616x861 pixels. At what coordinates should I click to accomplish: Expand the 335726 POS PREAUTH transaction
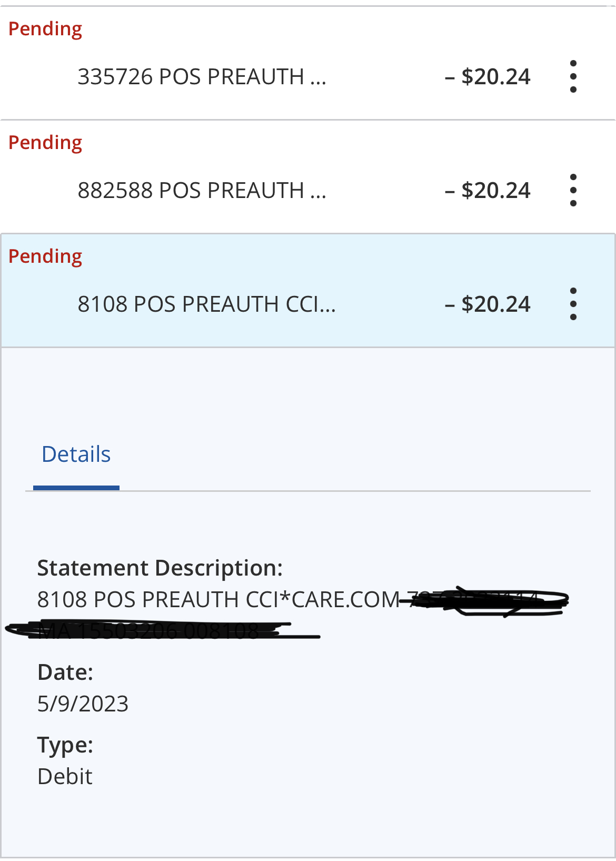202,77
